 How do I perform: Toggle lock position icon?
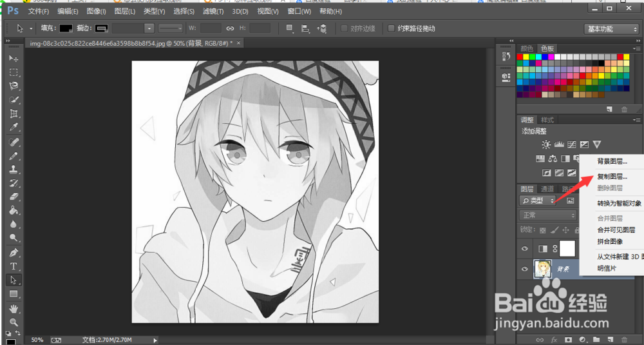click(x=565, y=230)
